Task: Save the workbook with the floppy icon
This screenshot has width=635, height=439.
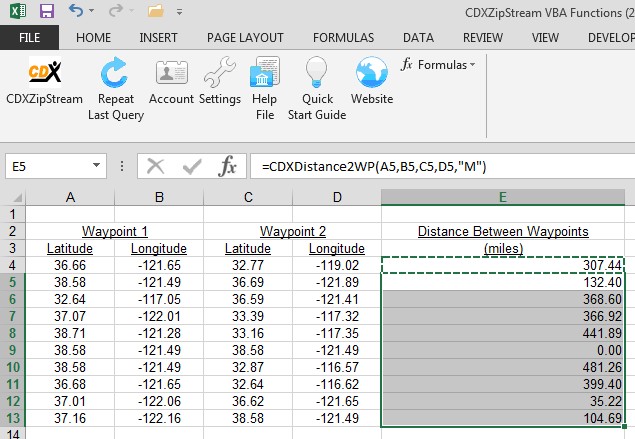Action: click(47, 11)
